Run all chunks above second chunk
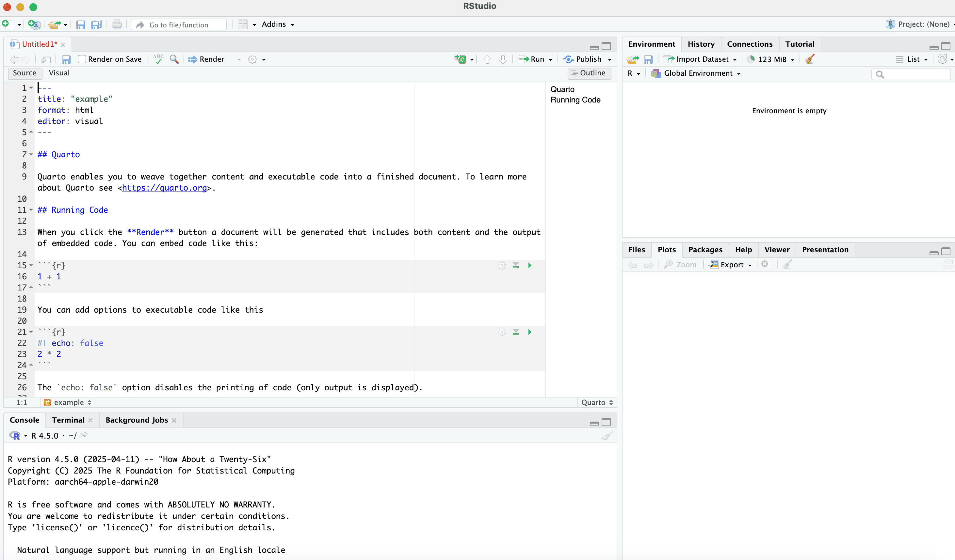Screen dimensions: 955x560 click(x=515, y=332)
